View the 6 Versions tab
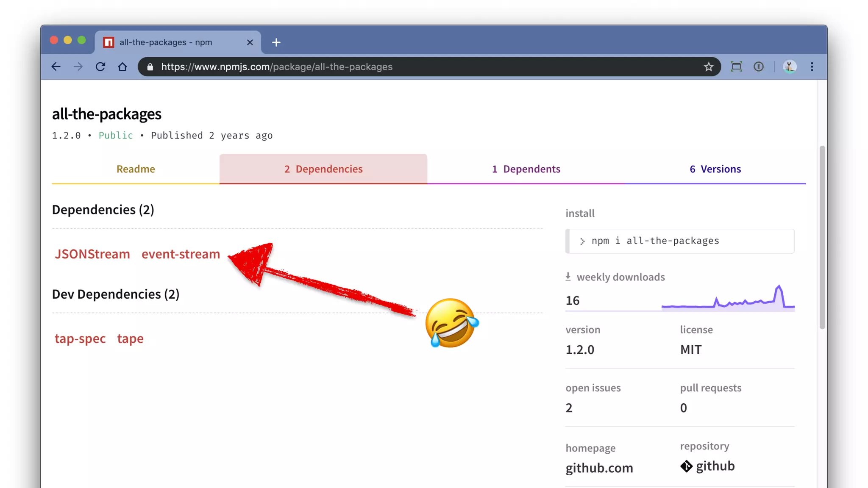This screenshot has width=868, height=488. [x=715, y=169]
